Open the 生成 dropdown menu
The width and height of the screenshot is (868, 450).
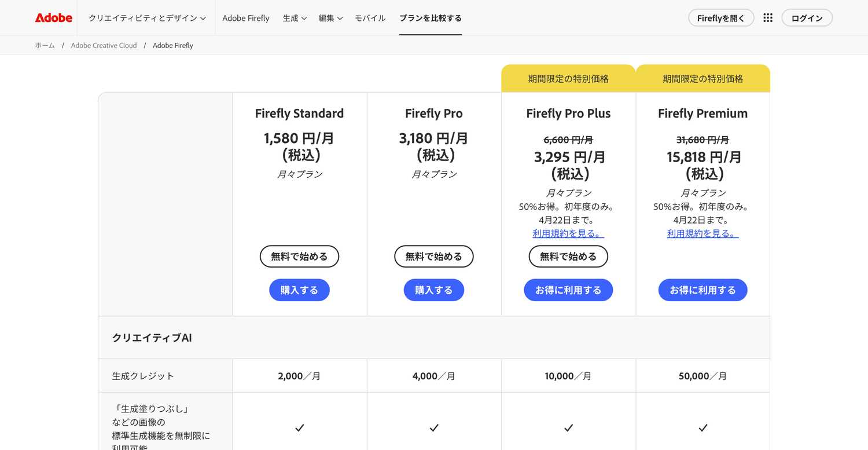pos(294,18)
